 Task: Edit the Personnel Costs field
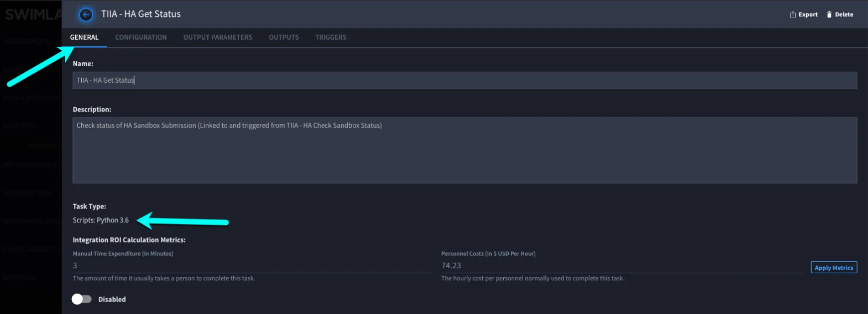(x=621, y=266)
